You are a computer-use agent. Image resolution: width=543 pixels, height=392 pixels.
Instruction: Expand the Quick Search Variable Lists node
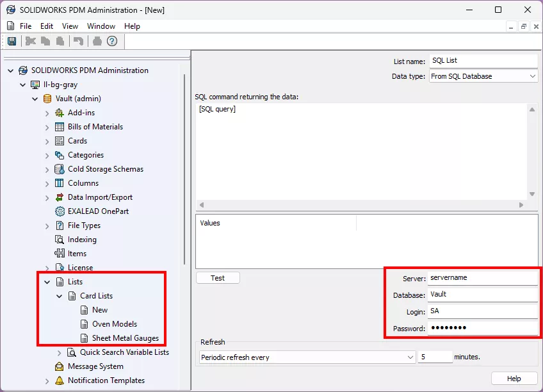(60, 352)
